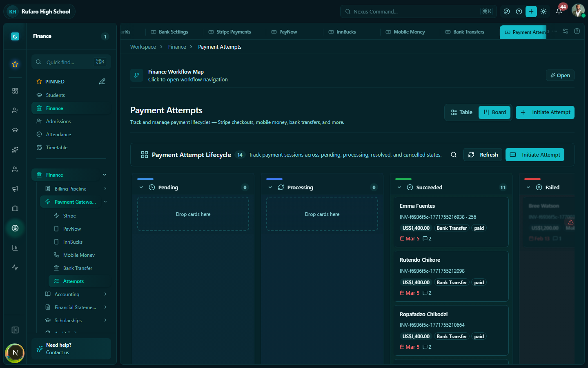Toggle the light/dark theme sun icon
The width and height of the screenshot is (588, 368).
click(x=543, y=11)
